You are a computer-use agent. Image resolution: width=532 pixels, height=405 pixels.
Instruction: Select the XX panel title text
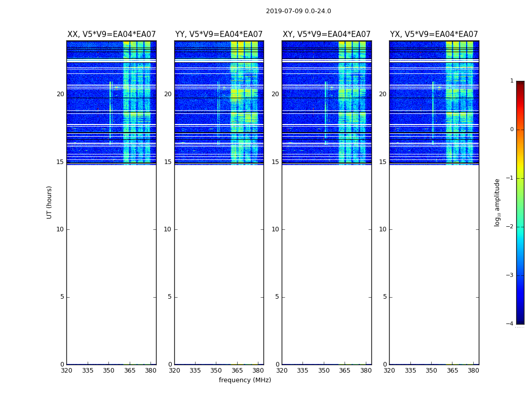click(x=111, y=34)
